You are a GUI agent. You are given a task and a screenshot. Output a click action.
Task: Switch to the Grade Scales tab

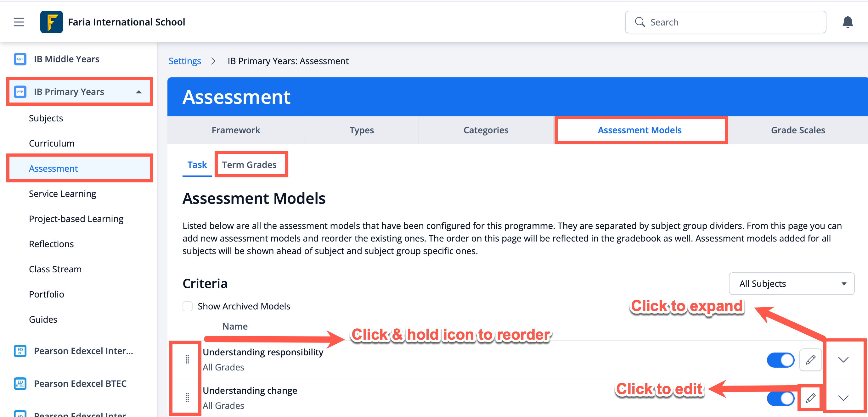click(x=798, y=130)
